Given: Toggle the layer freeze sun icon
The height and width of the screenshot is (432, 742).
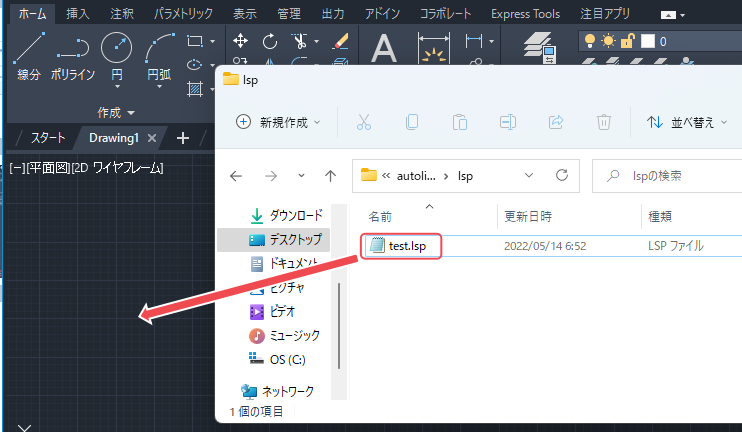Looking at the screenshot, I should (608, 41).
